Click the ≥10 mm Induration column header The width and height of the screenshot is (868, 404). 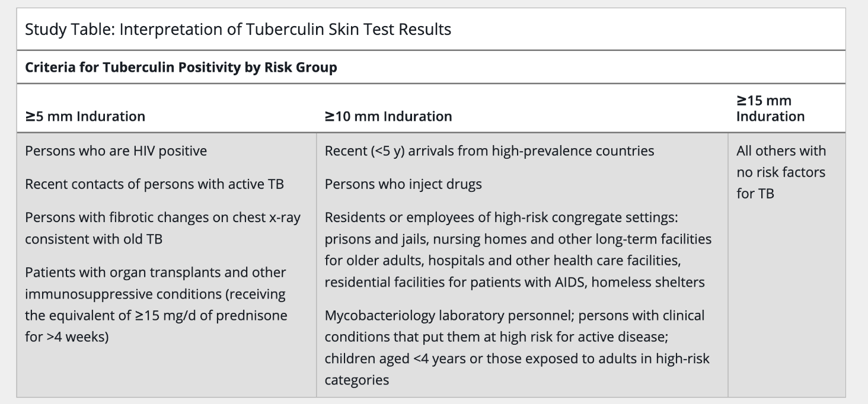point(388,117)
